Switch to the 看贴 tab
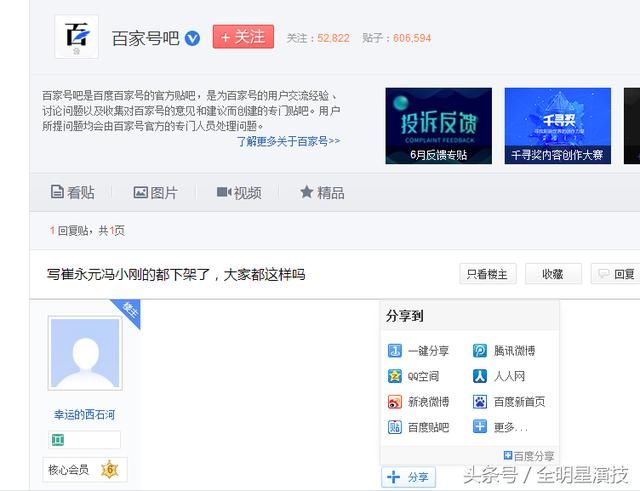640x491 pixels. [73, 192]
